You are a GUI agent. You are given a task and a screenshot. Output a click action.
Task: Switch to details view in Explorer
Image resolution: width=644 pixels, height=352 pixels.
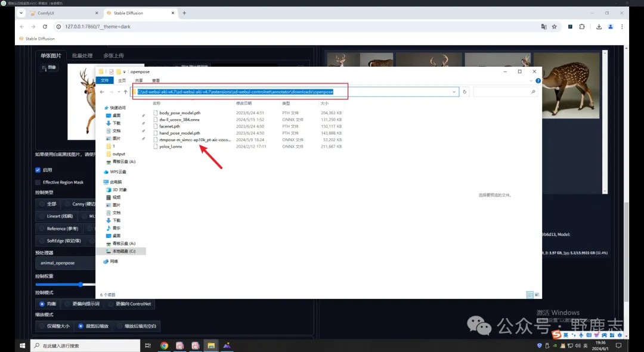point(530,295)
